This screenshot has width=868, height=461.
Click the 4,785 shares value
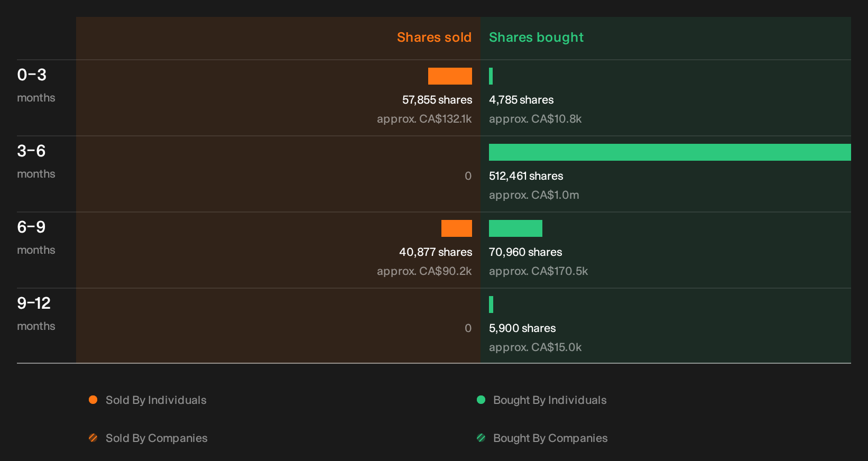point(521,100)
